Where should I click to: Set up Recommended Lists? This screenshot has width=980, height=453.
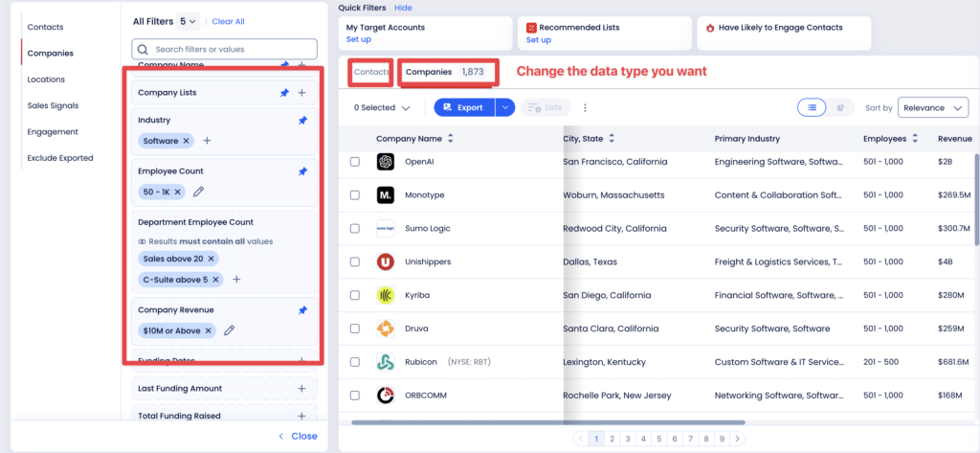[x=539, y=39]
